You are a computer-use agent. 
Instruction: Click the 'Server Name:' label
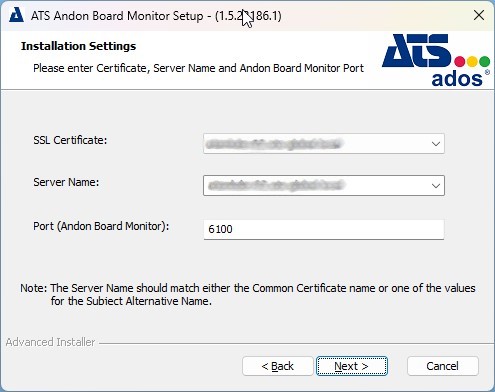[x=66, y=182]
